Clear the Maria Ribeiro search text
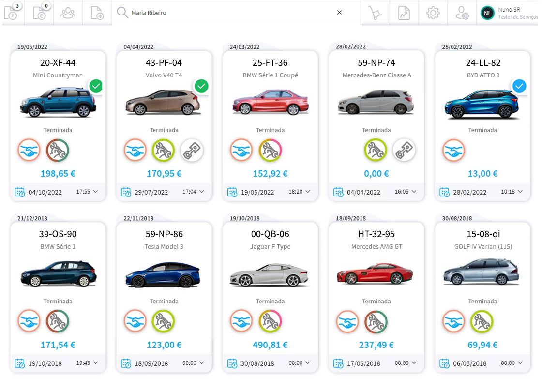Viewport: 542px width, 392px height. (339, 13)
